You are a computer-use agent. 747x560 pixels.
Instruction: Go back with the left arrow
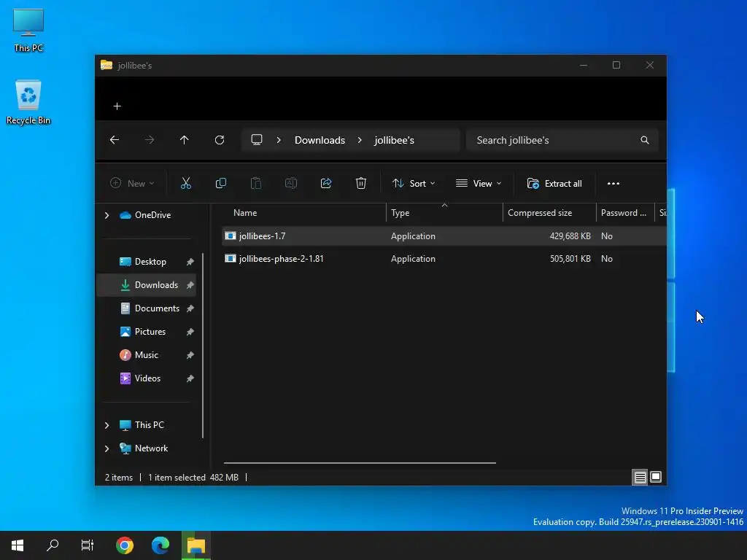[115, 140]
